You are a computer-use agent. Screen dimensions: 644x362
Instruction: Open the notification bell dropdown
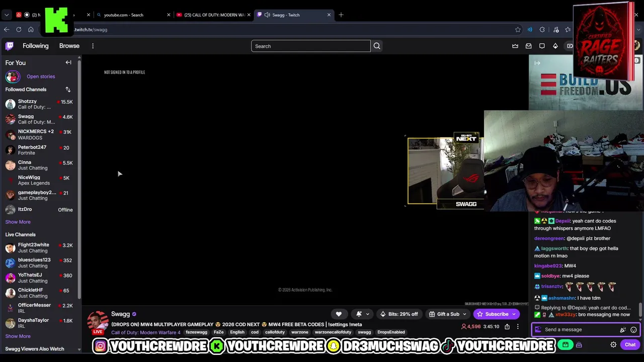[x=363, y=314]
